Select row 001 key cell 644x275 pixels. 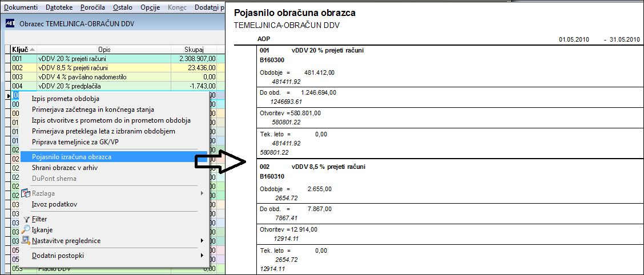click(24, 59)
